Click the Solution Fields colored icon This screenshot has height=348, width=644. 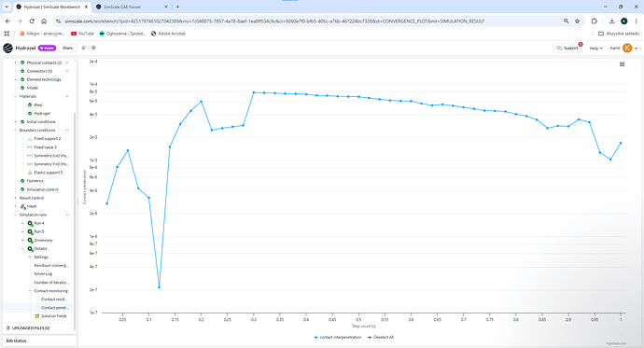point(37,316)
